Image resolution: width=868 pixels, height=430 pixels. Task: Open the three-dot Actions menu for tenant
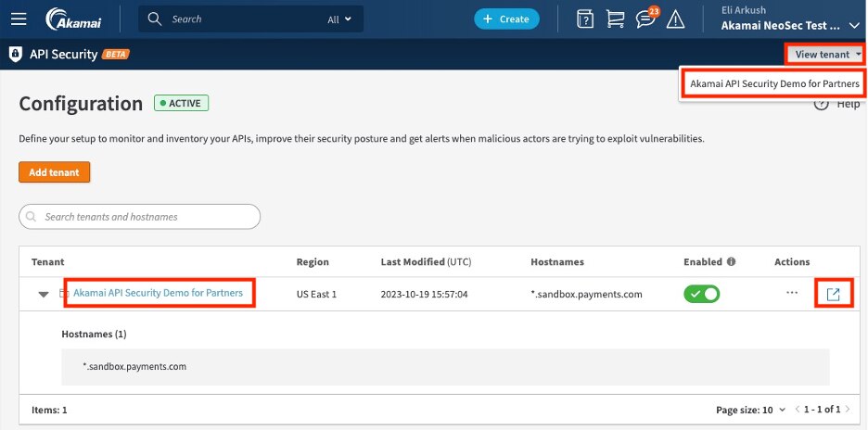[x=792, y=293]
